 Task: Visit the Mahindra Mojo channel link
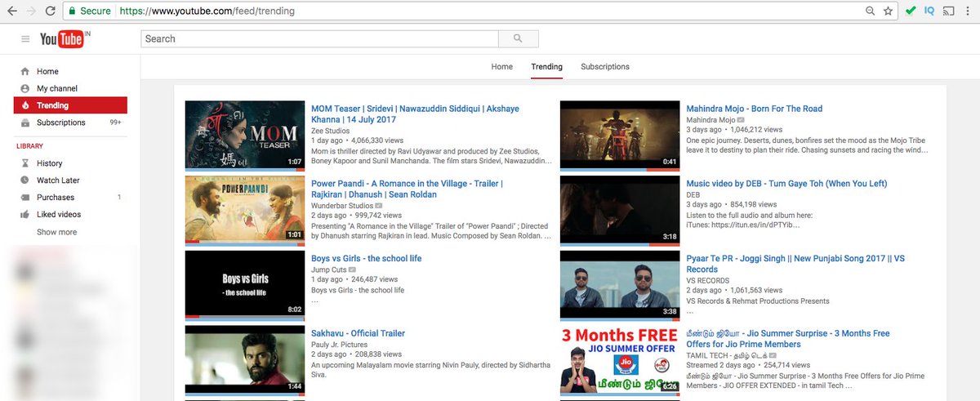pos(710,119)
